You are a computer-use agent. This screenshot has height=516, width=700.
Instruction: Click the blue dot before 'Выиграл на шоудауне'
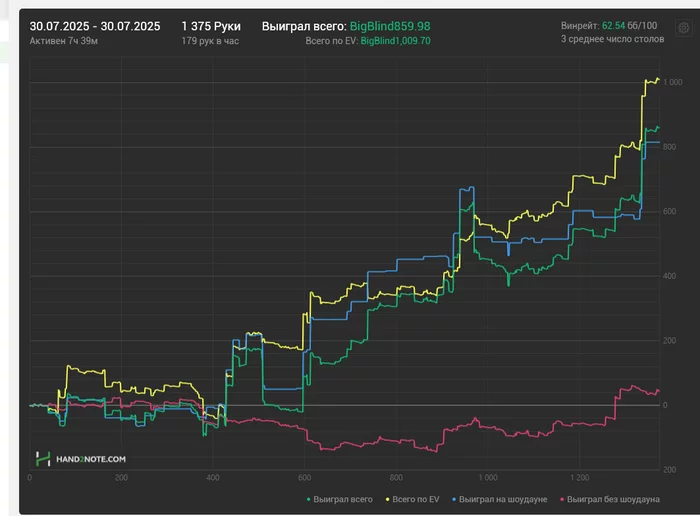454,499
